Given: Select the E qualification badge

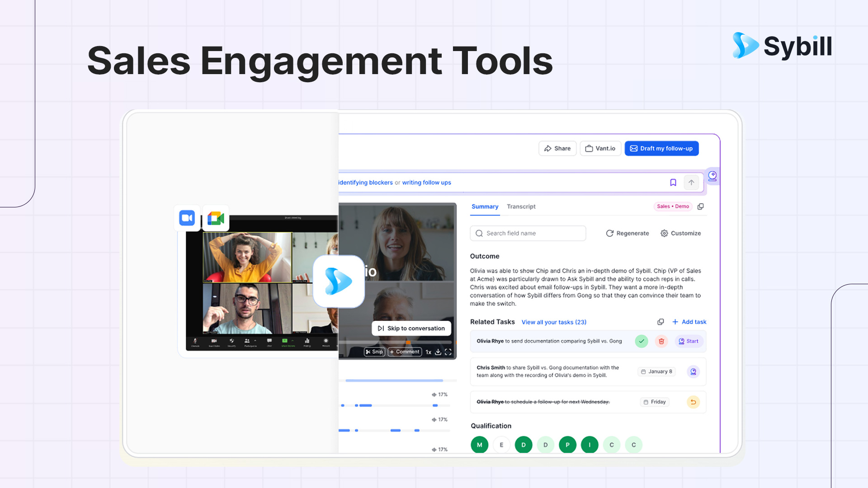Looking at the screenshot, I should [501, 445].
